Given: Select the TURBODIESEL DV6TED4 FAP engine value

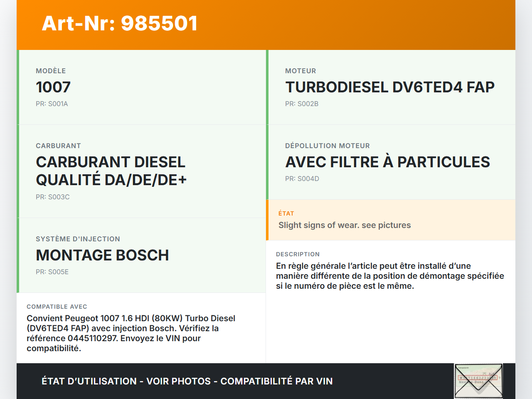Looking at the screenshot, I should (389, 87).
